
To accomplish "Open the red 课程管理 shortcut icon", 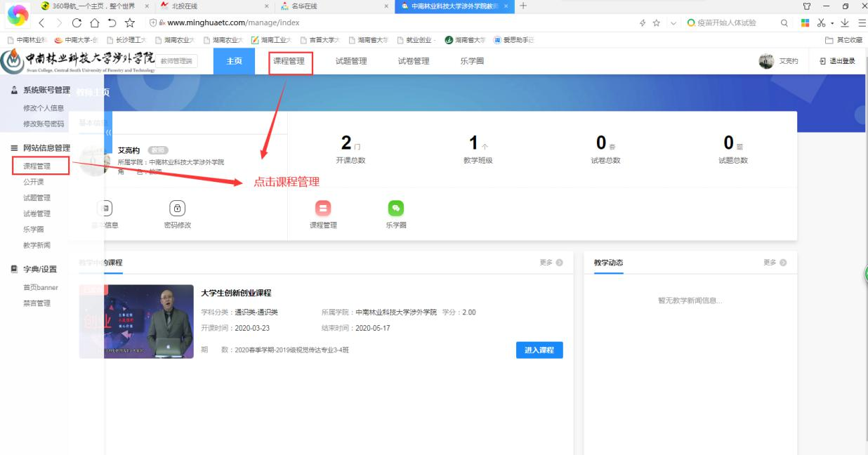I will tap(323, 208).
